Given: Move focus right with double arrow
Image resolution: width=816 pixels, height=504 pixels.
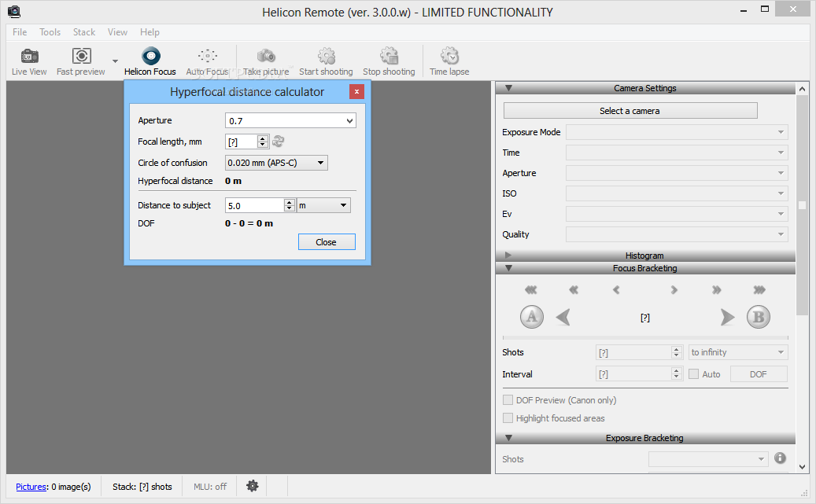Looking at the screenshot, I should pyautogui.click(x=717, y=289).
